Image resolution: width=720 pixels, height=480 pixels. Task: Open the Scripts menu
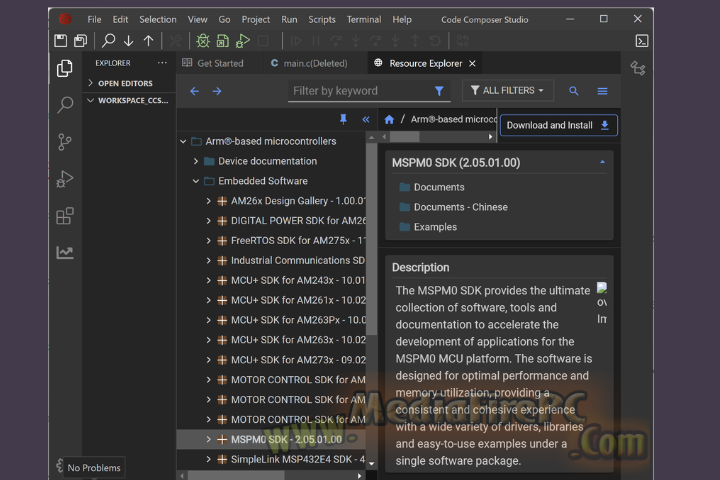click(x=322, y=19)
